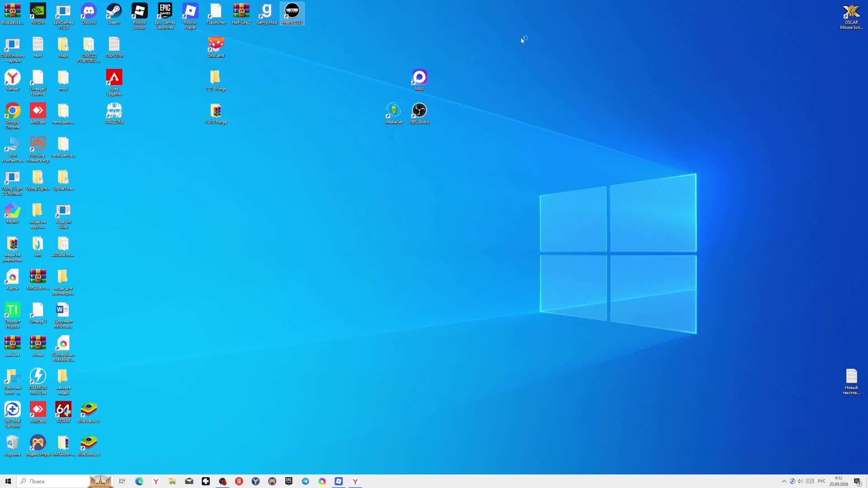This screenshot has height=488, width=868.
Task: Click the Subnautica desktop icon
Action: click(x=63, y=348)
